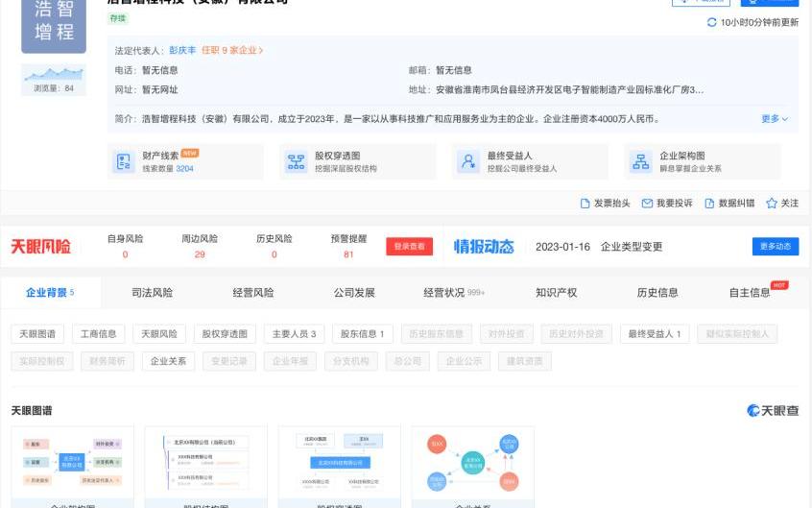Expand 简介 with the 更多 chevron
This screenshot has height=508, width=812.
pyautogui.click(x=775, y=119)
